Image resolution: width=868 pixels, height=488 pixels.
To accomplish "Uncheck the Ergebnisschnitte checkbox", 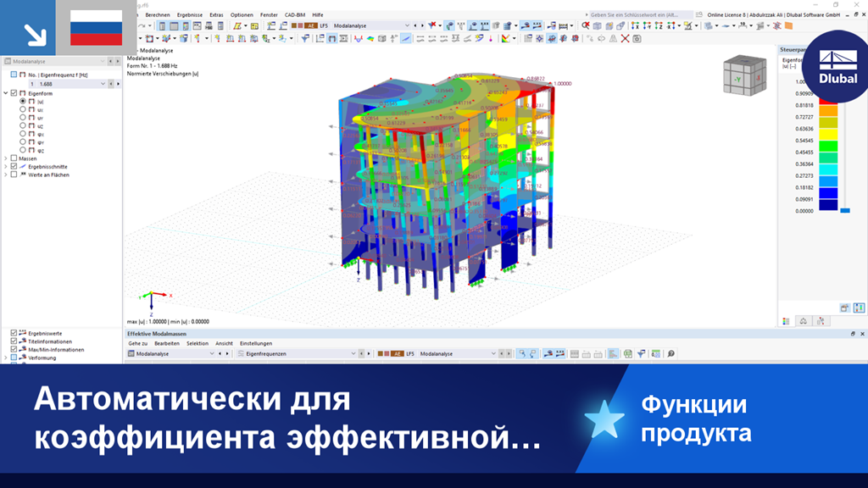I will point(13,164).
